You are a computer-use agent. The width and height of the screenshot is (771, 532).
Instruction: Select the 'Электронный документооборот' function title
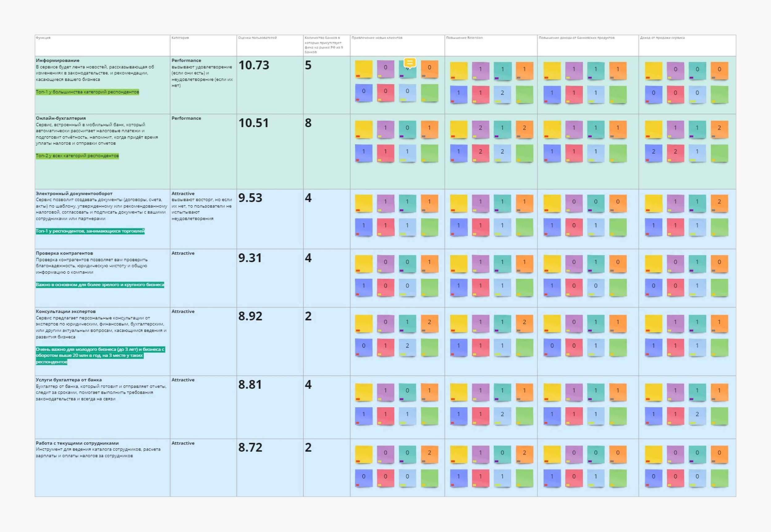[74, 193]
